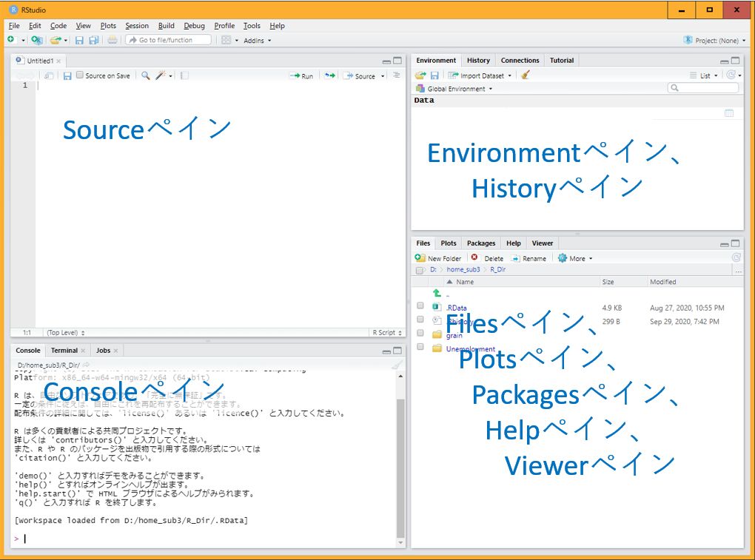Clear workspace objects with the broom icon
755x560 pixels.
tap(526, 75)
